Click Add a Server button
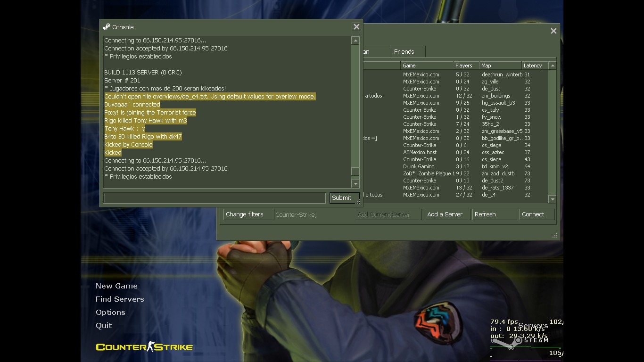644x362 pixels. pos(447,214)
